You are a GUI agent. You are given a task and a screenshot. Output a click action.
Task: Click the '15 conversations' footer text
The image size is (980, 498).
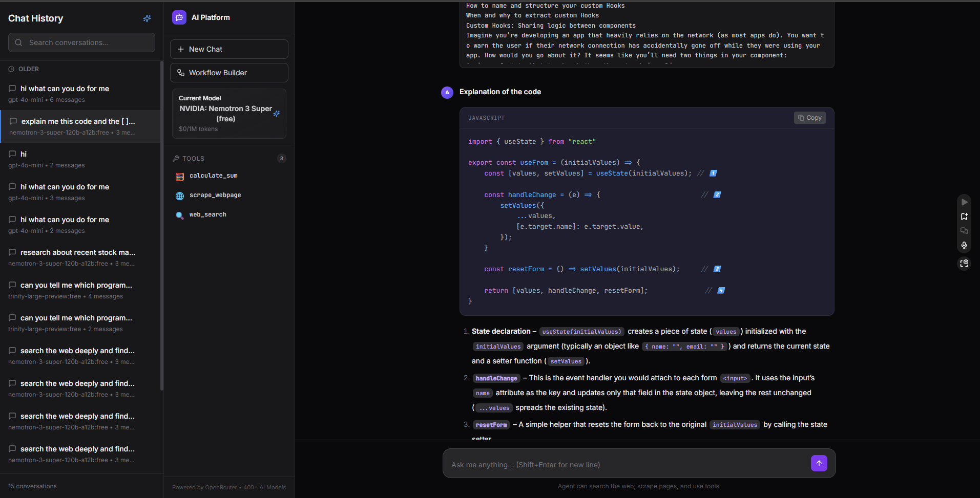click(x=32, y=486)
